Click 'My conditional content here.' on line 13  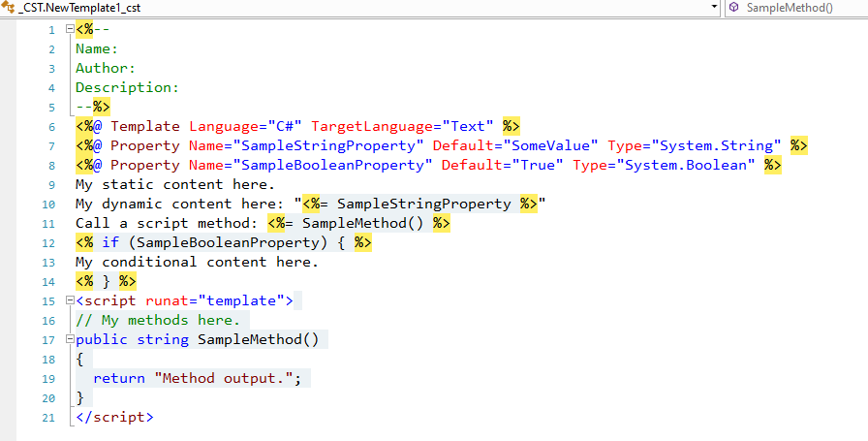[x=197, y=262]
